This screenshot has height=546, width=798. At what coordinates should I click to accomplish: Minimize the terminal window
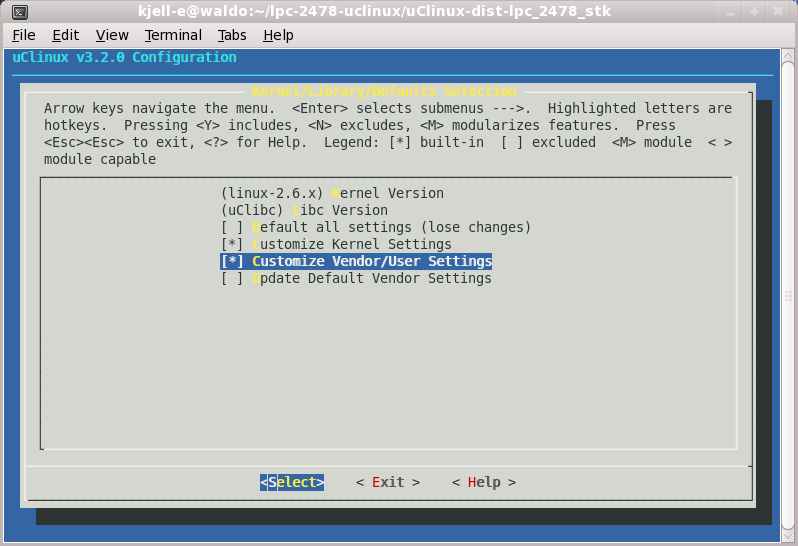(731, 11)
